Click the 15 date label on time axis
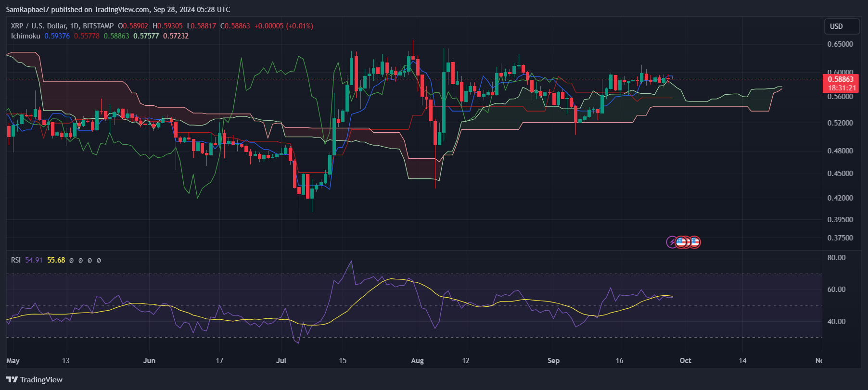The height and width of the screenshot is (390, 868). click(x=343, y=361)
